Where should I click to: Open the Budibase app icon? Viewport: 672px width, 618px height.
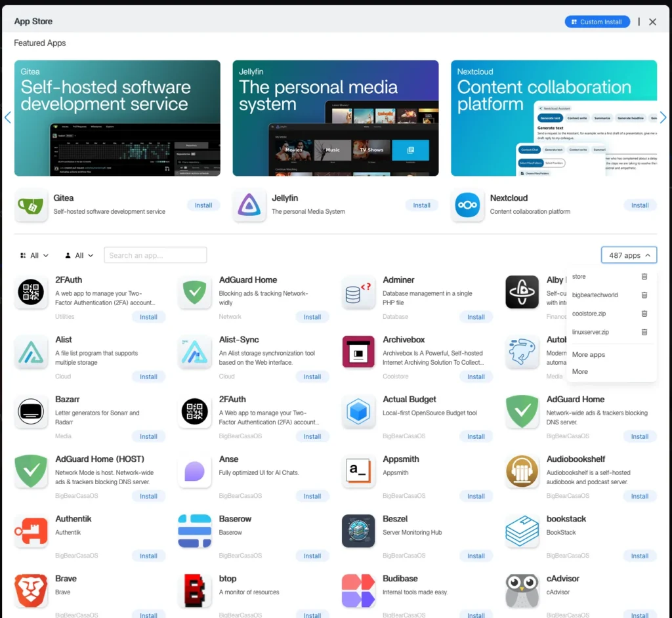(358, 590)
